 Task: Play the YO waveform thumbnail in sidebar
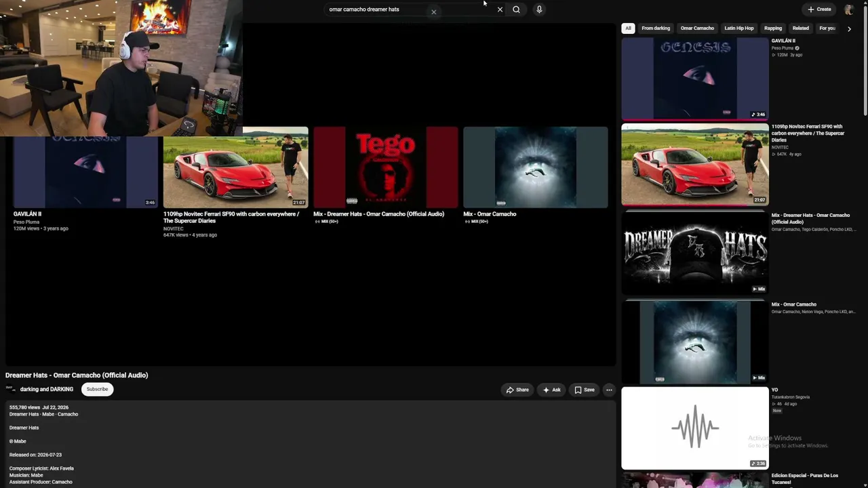point(695,428)
